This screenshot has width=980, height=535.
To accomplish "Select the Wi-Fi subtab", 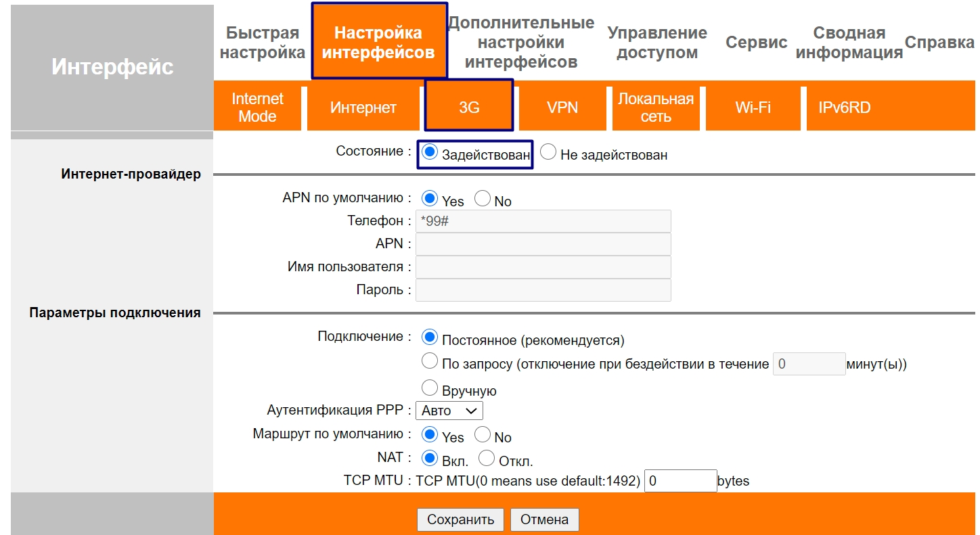I will pos(753,108).
